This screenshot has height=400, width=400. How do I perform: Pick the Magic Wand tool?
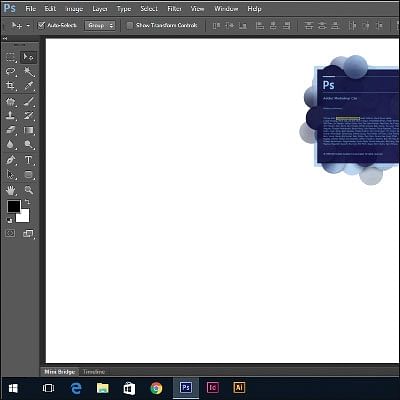tap(29, 71)
